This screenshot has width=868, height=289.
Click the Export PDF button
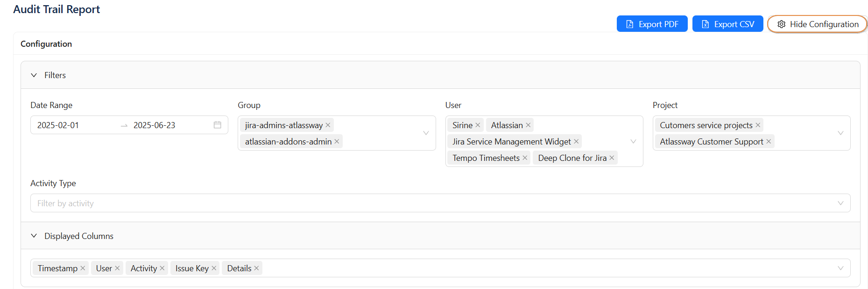(652, 24)
